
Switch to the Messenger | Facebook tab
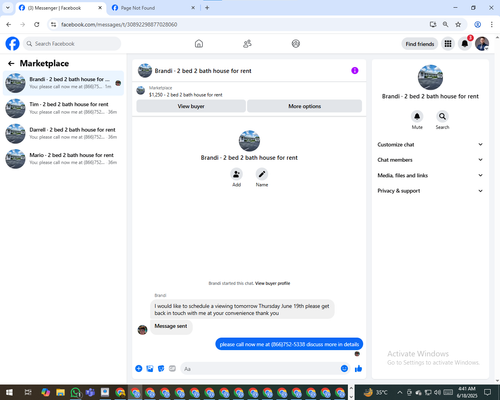coord(60,8)
